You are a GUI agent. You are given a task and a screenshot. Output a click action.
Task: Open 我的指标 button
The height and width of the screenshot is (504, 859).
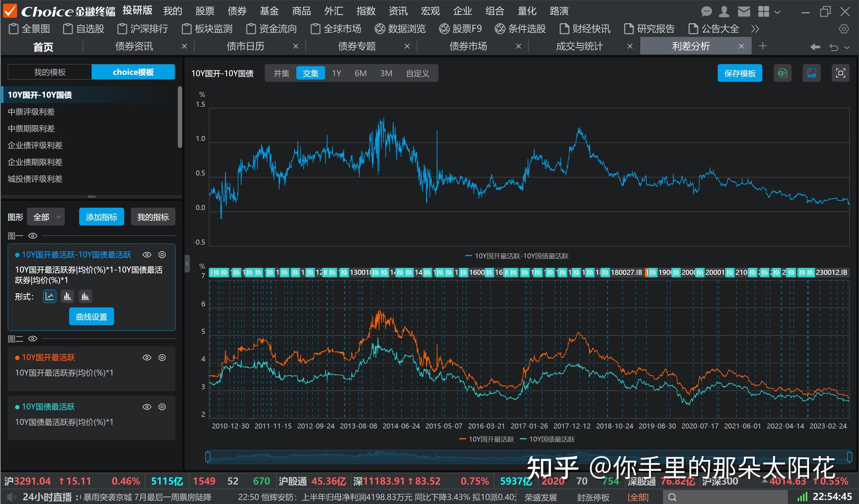pos(153,217)
